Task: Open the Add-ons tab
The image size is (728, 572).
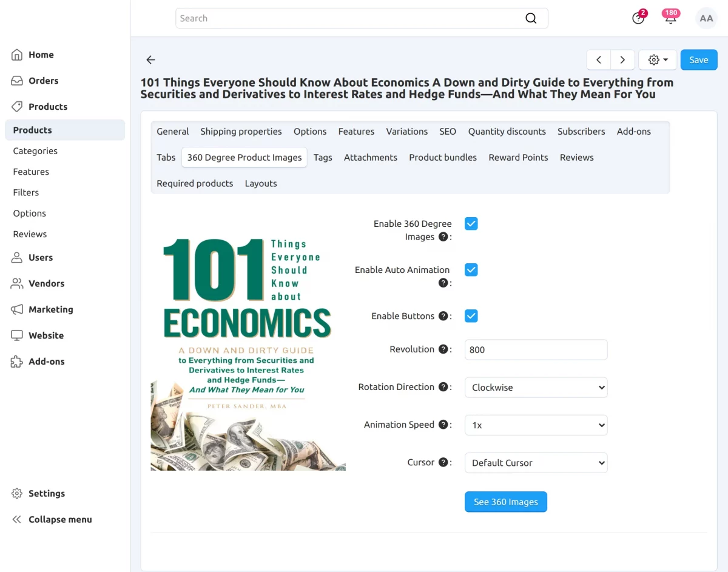Action: (634, 132)
